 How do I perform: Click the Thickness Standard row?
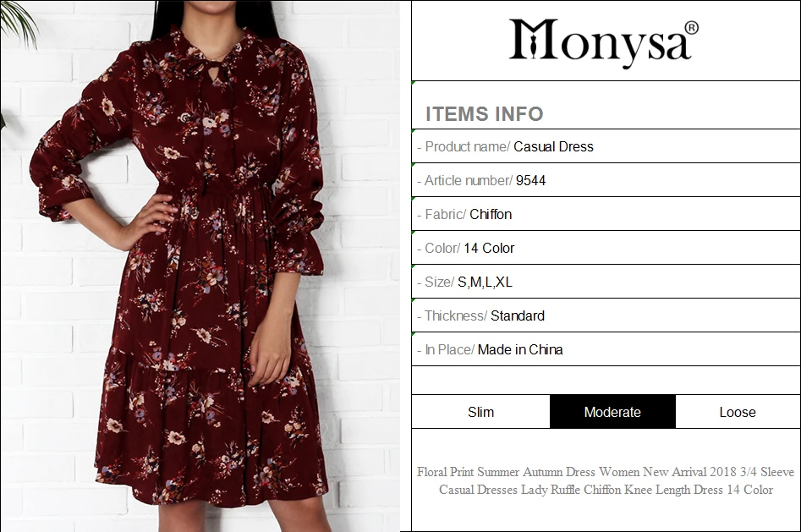(606, 315)
